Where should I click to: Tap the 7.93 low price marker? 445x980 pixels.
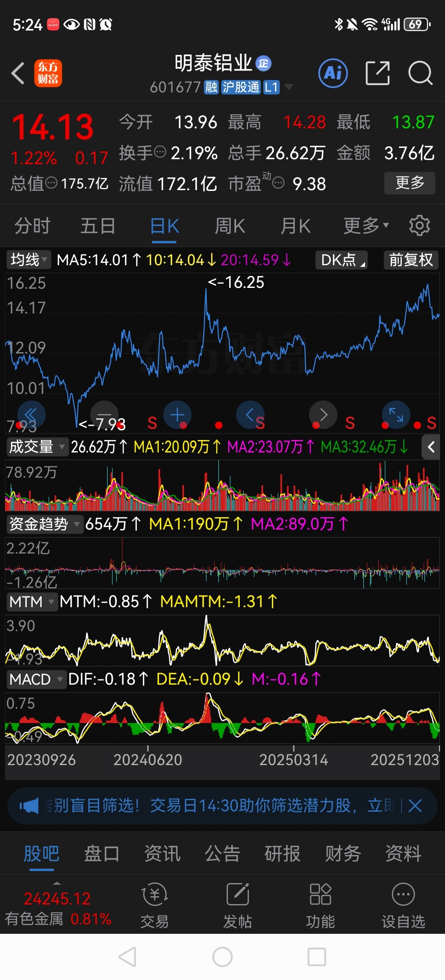pyautogui.click(x=102, y=424)
